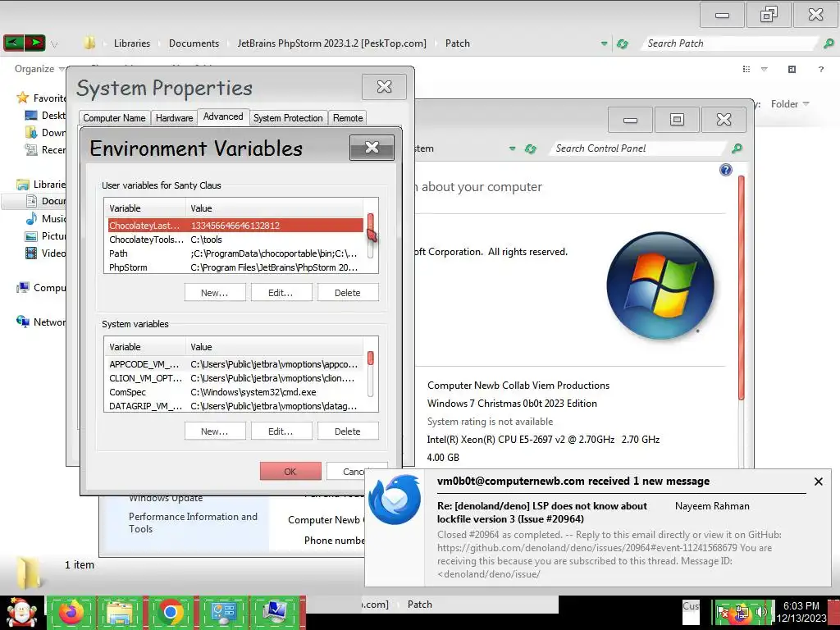Open Desktop in Favorites
The width and height of the screenshot is (840, 630).
46,115
